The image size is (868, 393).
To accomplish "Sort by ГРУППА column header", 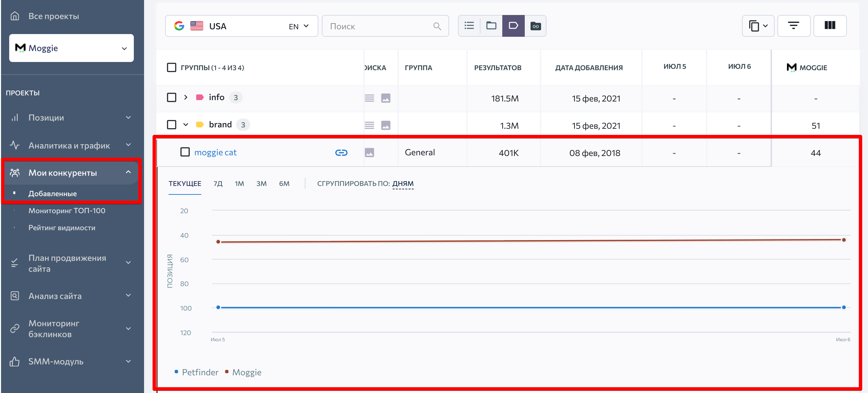I will coord(419,68).
